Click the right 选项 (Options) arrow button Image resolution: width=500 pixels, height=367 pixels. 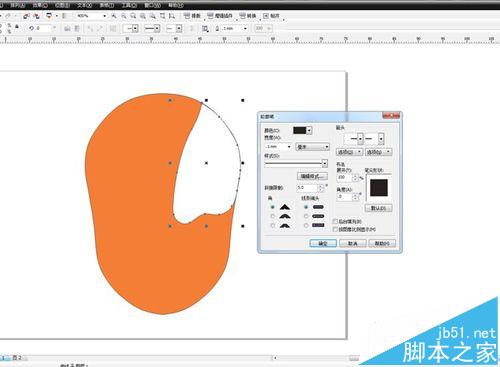tap(378, 152)
